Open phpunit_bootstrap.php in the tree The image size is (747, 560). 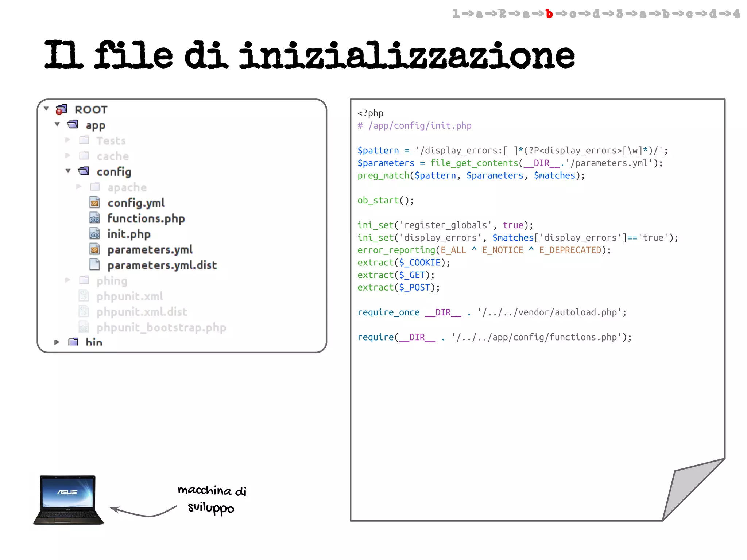[161, 327]
